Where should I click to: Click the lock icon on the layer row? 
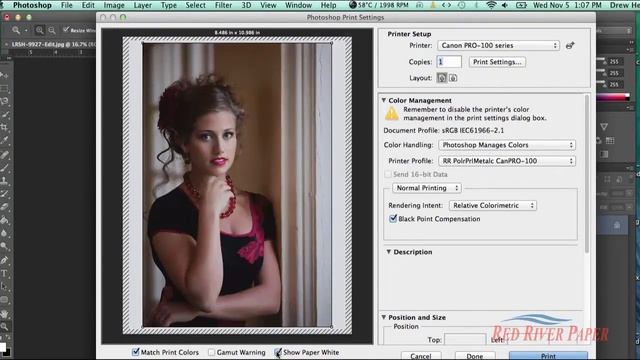(617, 225)
